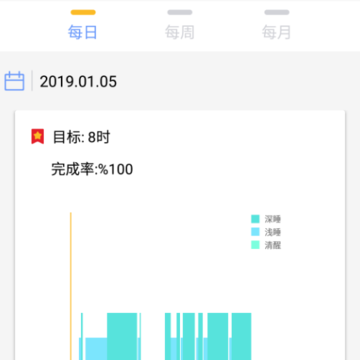Click the red bookmark star goal icon
Screen dimensions: 360x360
pos(38,137)
